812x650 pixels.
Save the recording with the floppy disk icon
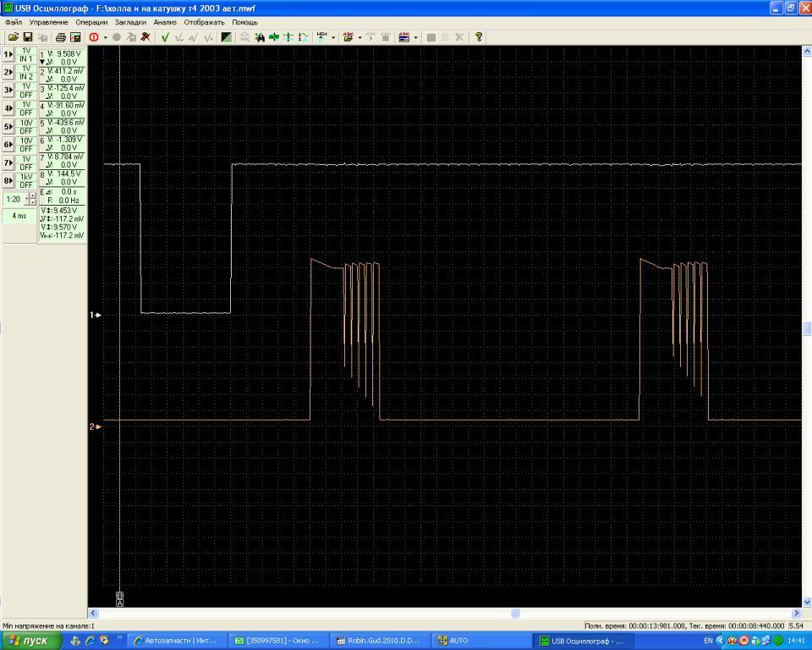(28, 37)
